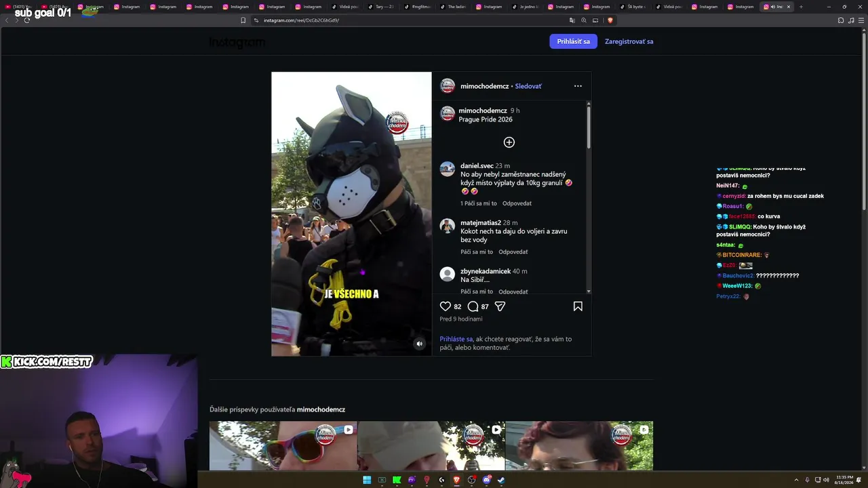Screen dimensions: 868x488
Task: Open the translate icon in the address bar
Action: pyautogui.click(x=572, y=20)
